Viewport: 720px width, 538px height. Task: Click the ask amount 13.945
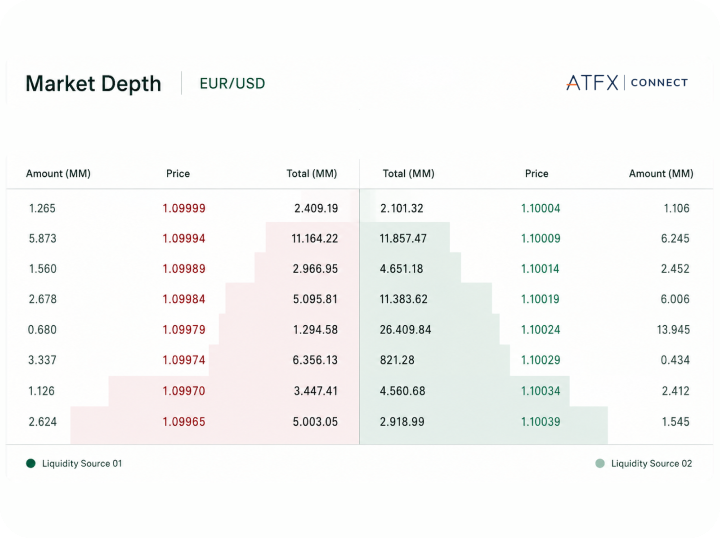pos(673,330)
